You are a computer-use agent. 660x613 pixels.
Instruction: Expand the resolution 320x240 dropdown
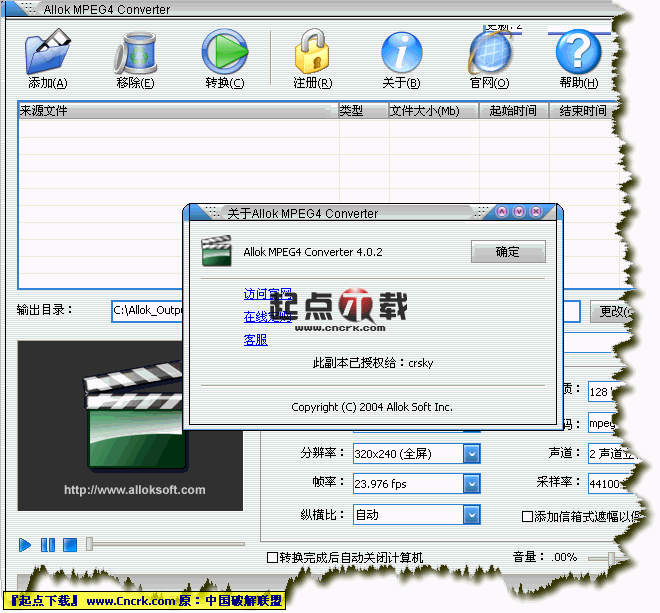click(471, 454)
